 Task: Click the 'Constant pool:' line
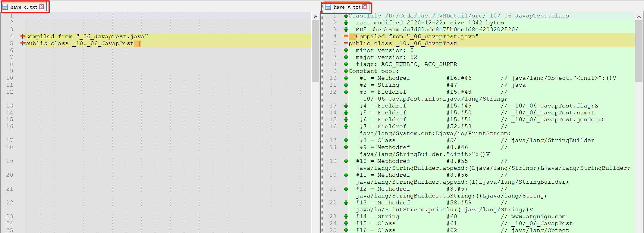[x=374, y=71]
